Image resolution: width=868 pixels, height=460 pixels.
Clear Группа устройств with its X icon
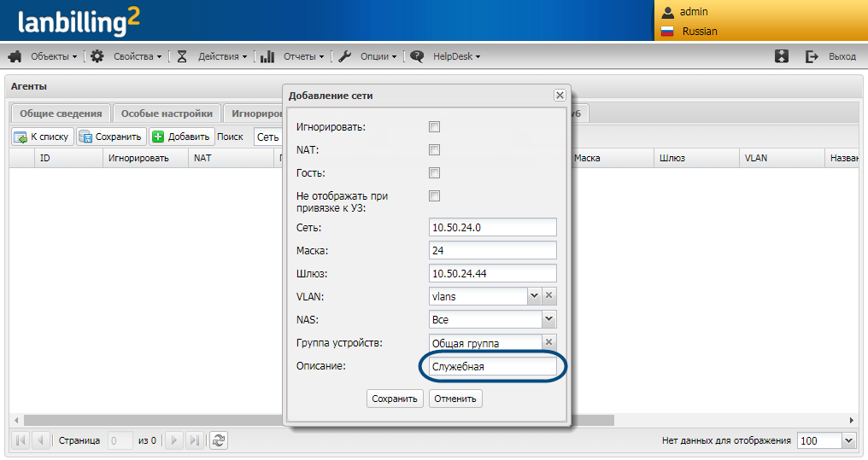point(549,342)
